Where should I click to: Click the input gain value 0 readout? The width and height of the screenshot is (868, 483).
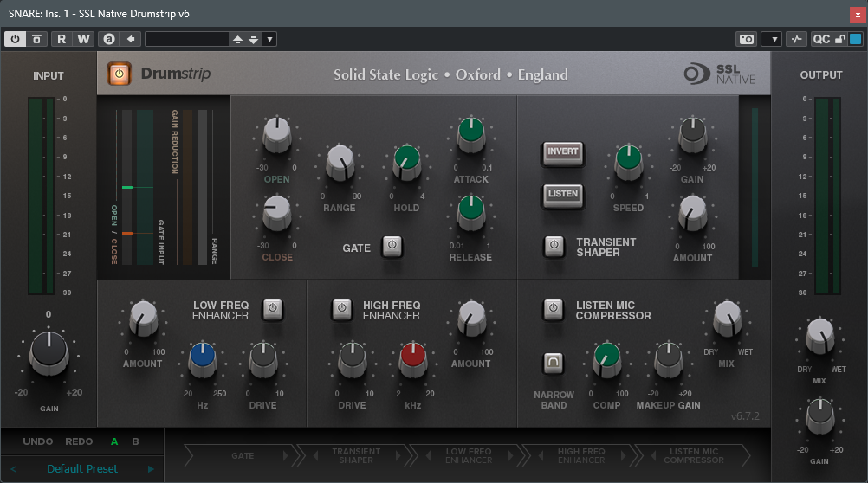click(x=49, y=314)
